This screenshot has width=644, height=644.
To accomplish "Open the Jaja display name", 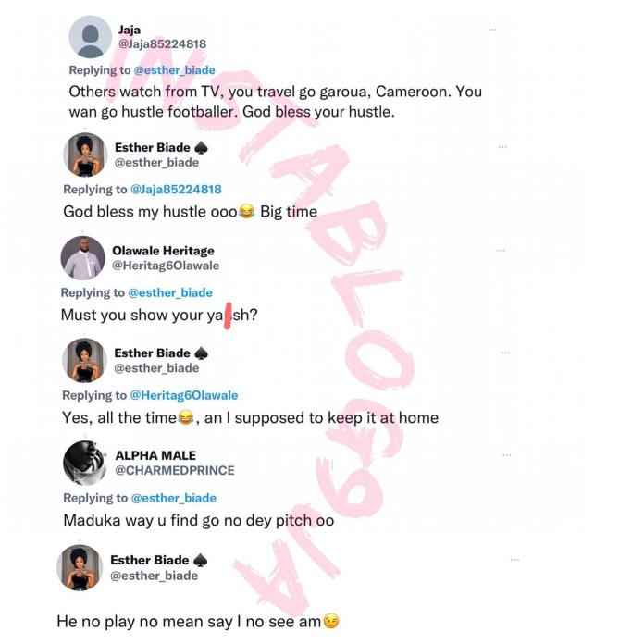I will tap(130, 30).
